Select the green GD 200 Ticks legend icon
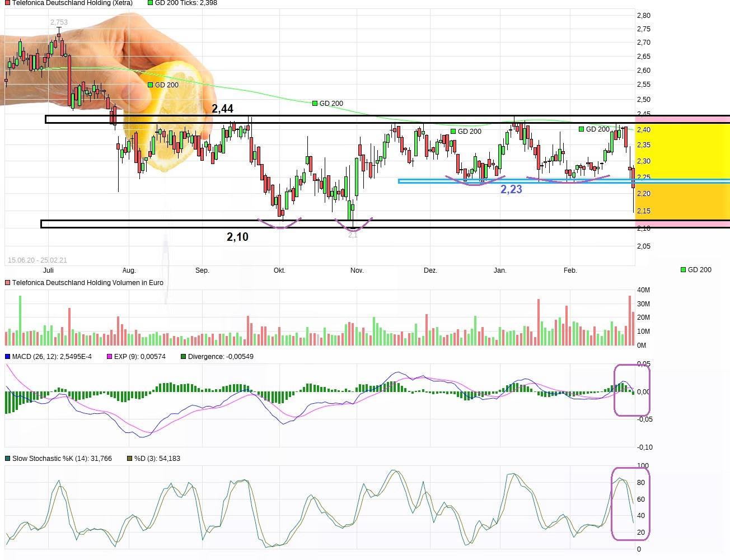 point(149,3)
